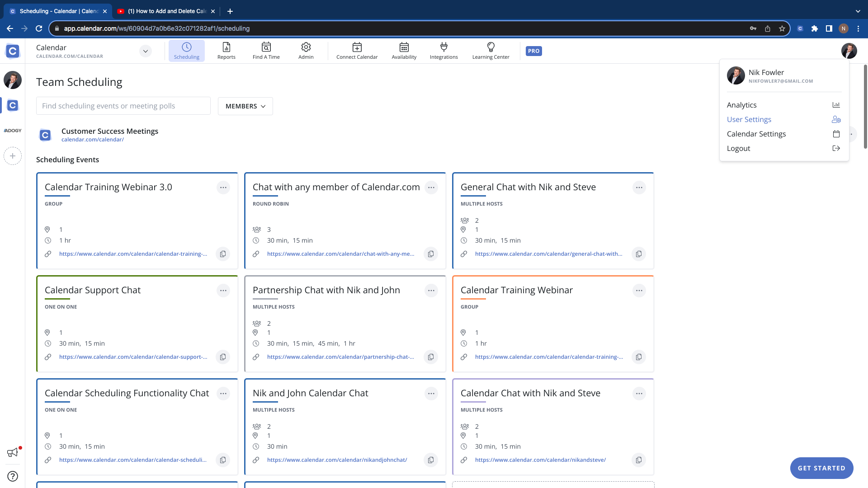Viewport: 868px width, 488px height.
Task: Click the GET STARTED button
Action: [x=821, y=468]
